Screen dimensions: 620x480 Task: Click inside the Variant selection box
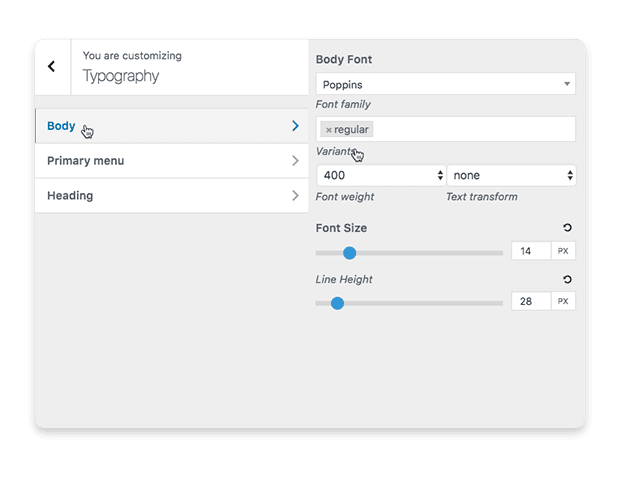pyautogui.click(x=473, y=129)
